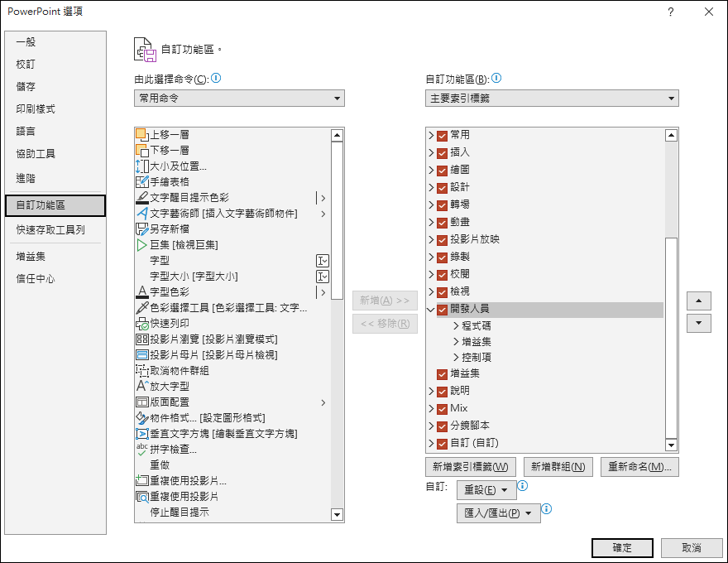Disable the 轉場 tab checkbox
Image resolution: width=728 pixels, height=563 pixels.
click(x=442, y=205)
